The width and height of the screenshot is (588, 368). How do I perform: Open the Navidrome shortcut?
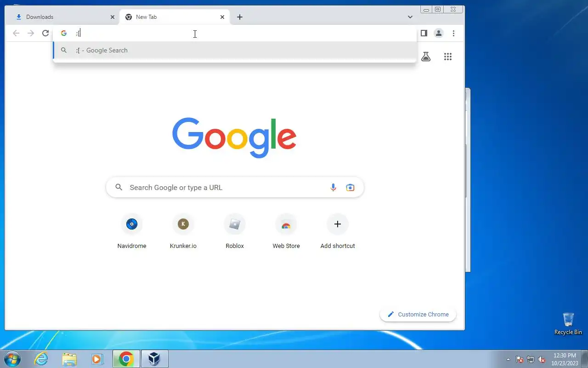tap(132, 232)
